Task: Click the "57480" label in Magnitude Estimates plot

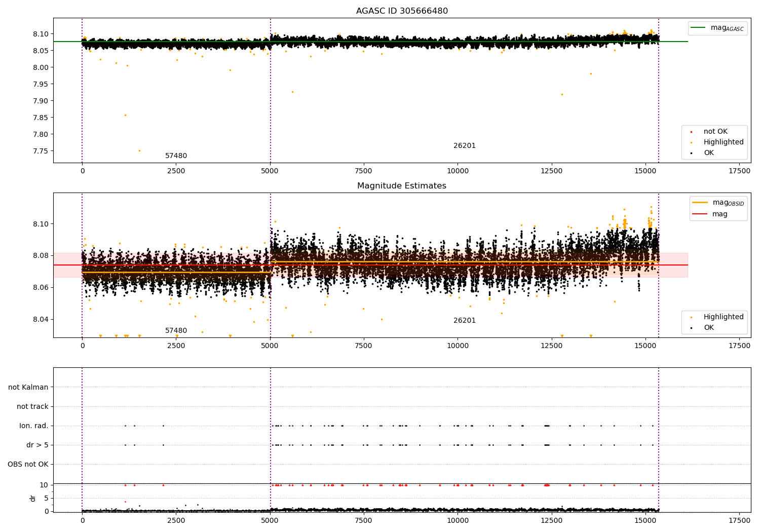Action: tap(176, 331)
